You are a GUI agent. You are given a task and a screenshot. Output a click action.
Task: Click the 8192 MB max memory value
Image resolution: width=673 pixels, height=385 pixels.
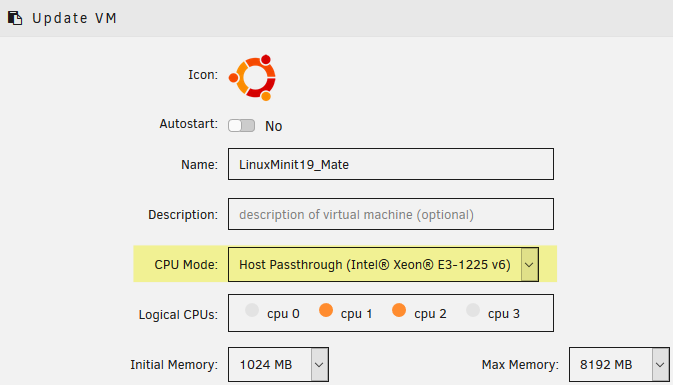click(606, 365)
